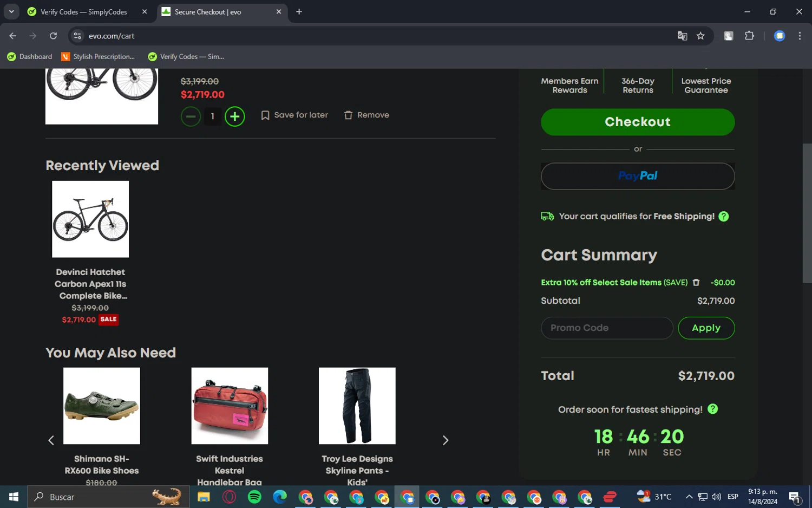812x508 pixels.
Task: Pay with the PayPal button
Action: [638, 176]
